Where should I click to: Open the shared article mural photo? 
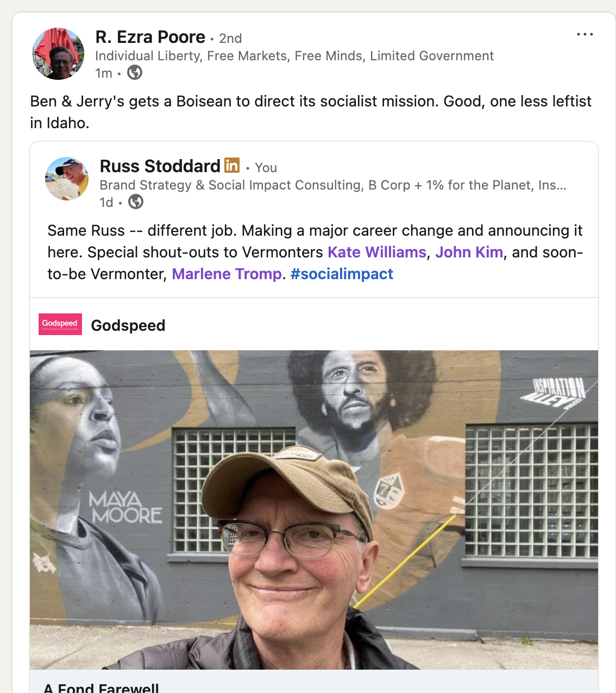(x=314, y=509)
